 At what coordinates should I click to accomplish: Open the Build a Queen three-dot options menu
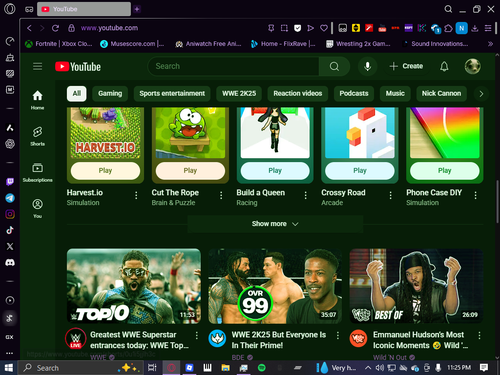pyautogui.click(x=306, y=195)
